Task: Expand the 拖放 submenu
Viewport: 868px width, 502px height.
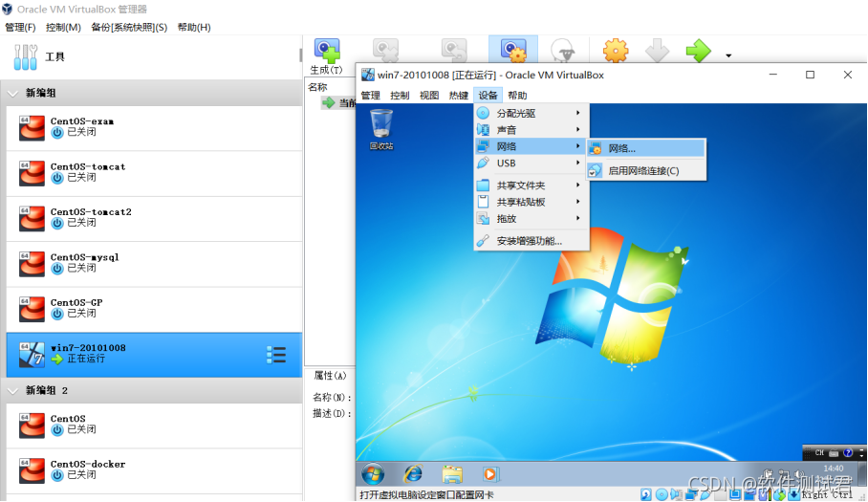Action: point(532,218)
